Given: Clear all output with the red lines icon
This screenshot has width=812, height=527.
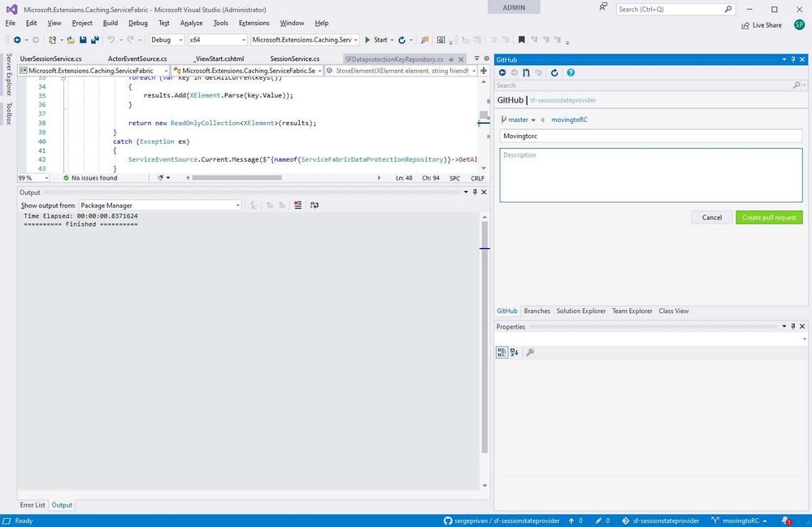Looking at the screenshot, I should click(297, 205).
